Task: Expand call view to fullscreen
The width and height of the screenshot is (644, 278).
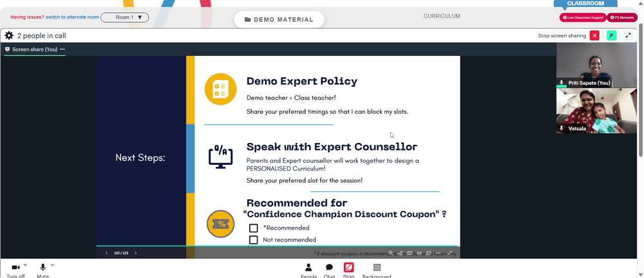Action: [628, 36]
